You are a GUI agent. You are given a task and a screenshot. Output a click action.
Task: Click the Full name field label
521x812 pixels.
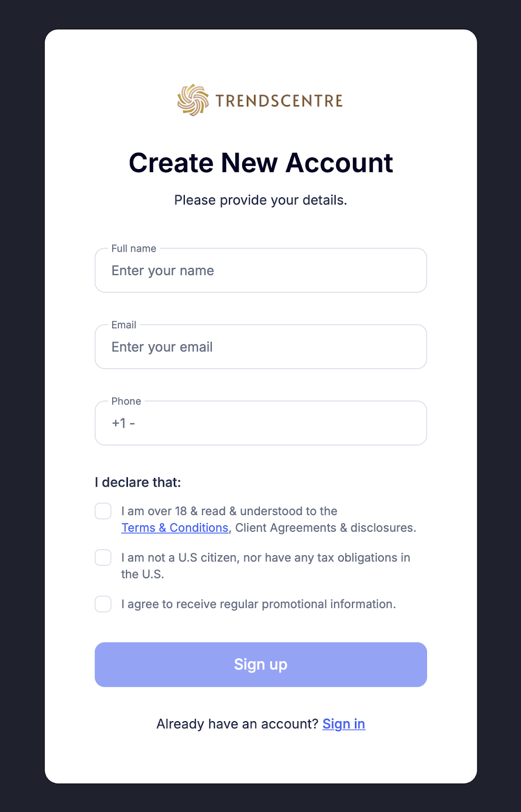(134, 249)
